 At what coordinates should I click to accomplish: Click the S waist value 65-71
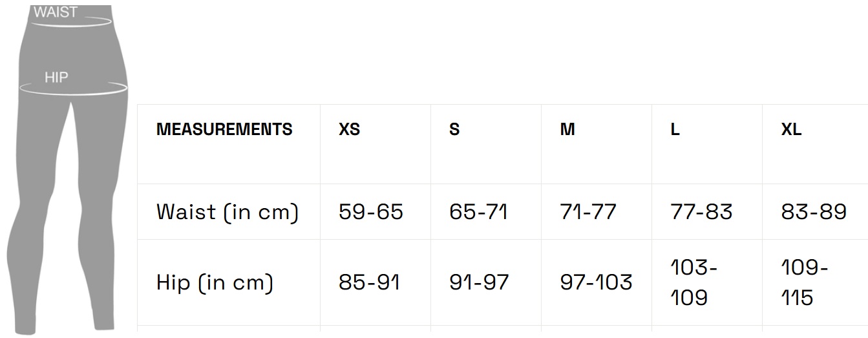[x=478, y=212]
